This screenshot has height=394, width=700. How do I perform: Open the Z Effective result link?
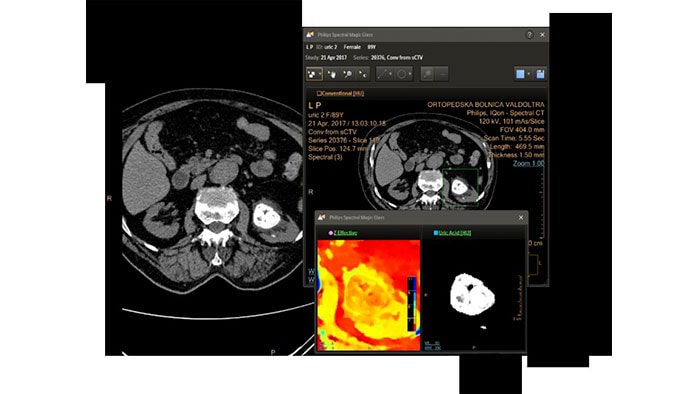[x=345, y=233]
